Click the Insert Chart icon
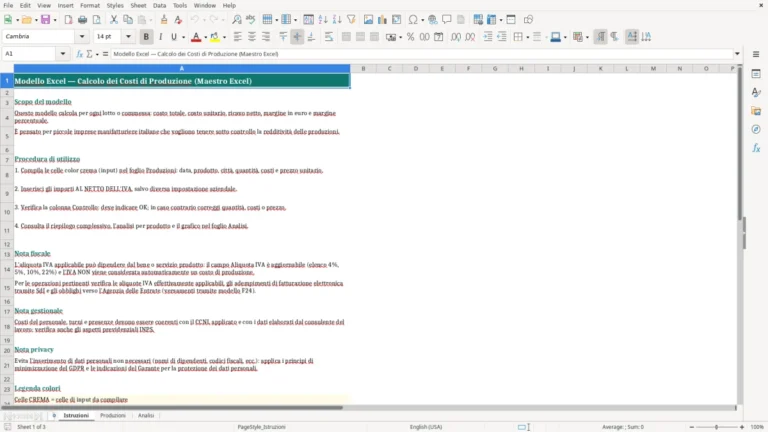The height and width of the screenshot is (432, 768). [x=382, y=20]
